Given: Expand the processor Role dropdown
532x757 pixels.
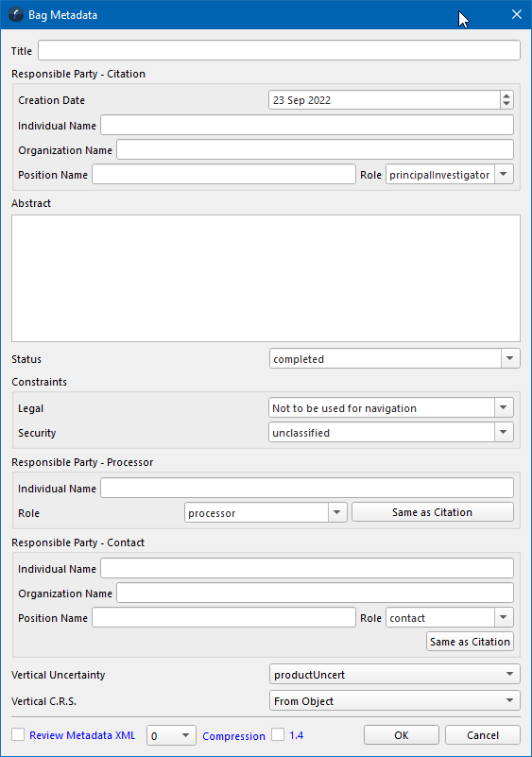Looking at the screenshot, I should click(337, 513).
